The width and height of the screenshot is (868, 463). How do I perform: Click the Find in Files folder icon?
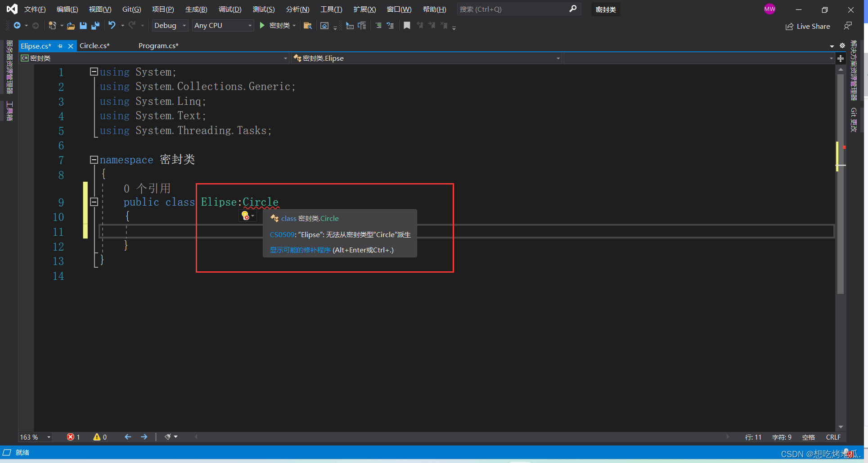(308, 26)
